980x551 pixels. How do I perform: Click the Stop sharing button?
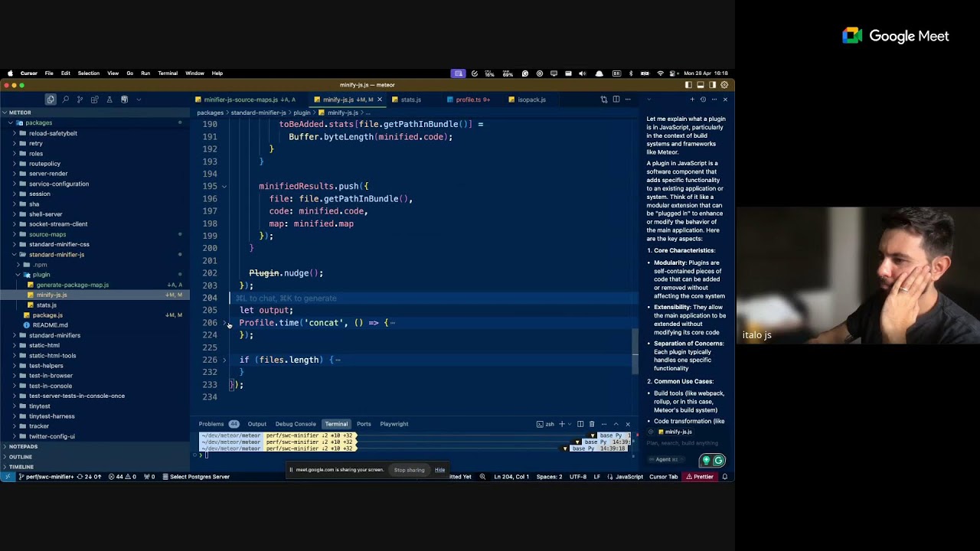pyautogui.click(x=409, y=470)
